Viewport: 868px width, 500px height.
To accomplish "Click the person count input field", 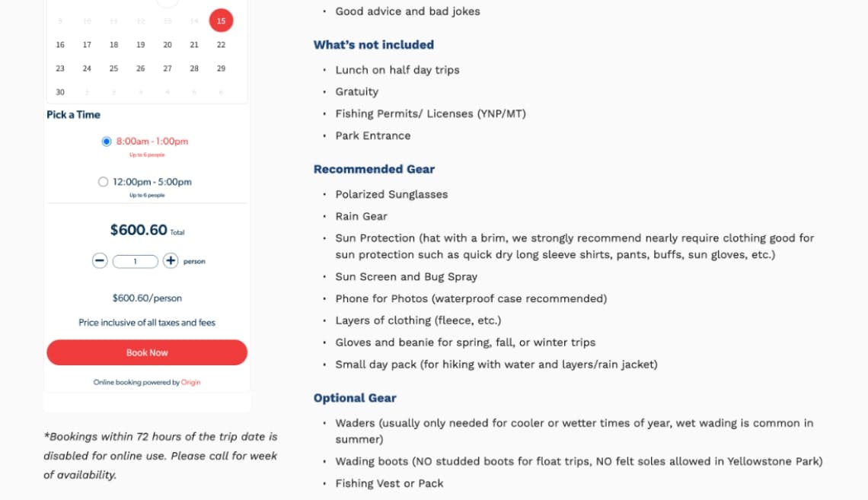I will (135, 260).
